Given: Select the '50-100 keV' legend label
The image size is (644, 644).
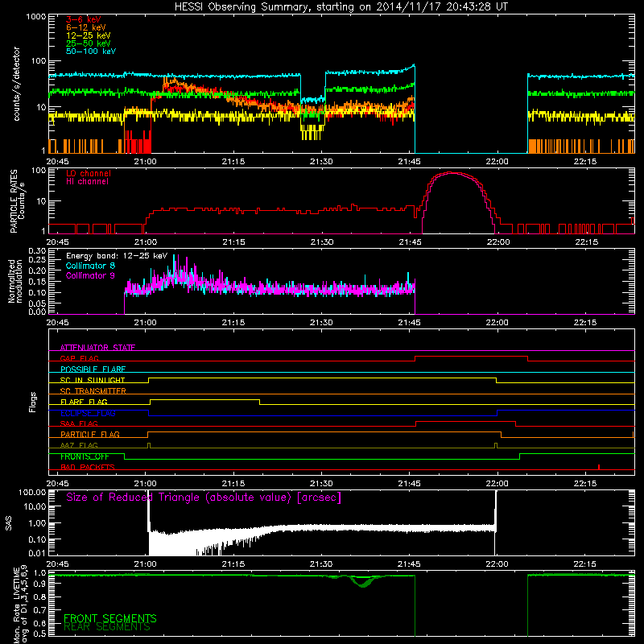Looking at the screenshot, I should [x=91, y=52].
